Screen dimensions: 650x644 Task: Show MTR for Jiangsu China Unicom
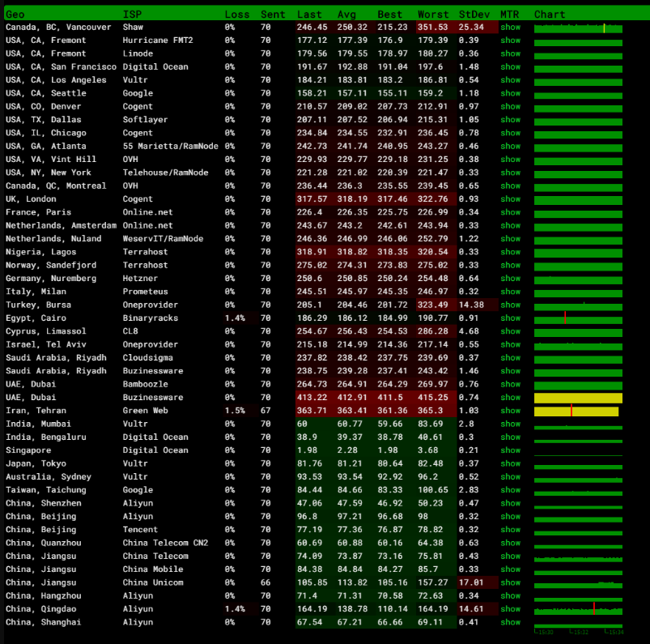tap(510, 582)
